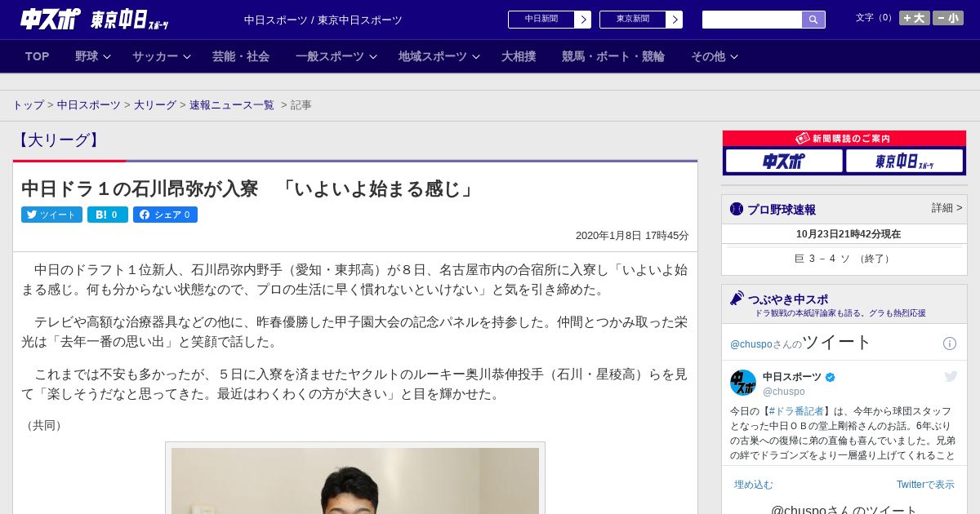
Task: Expand the 一般スポーツ menu
Action: 336,56
